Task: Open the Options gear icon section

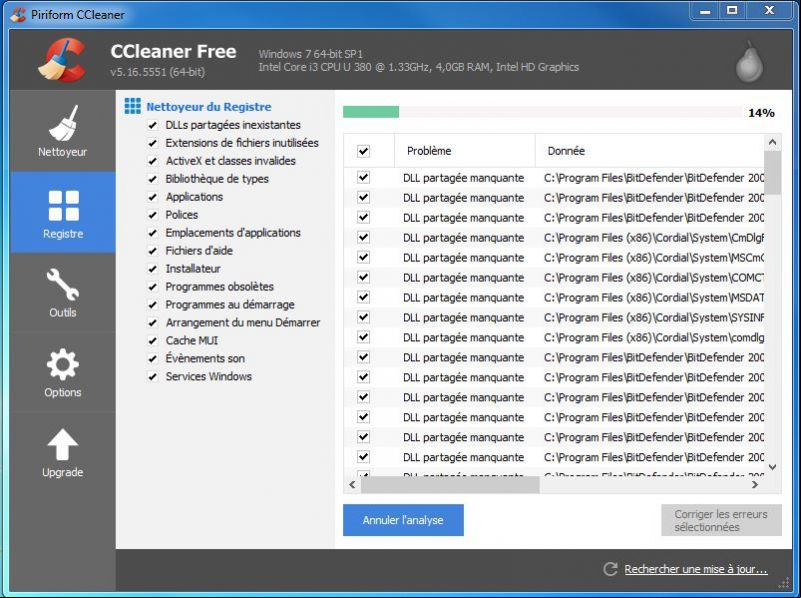Action: 63,364
